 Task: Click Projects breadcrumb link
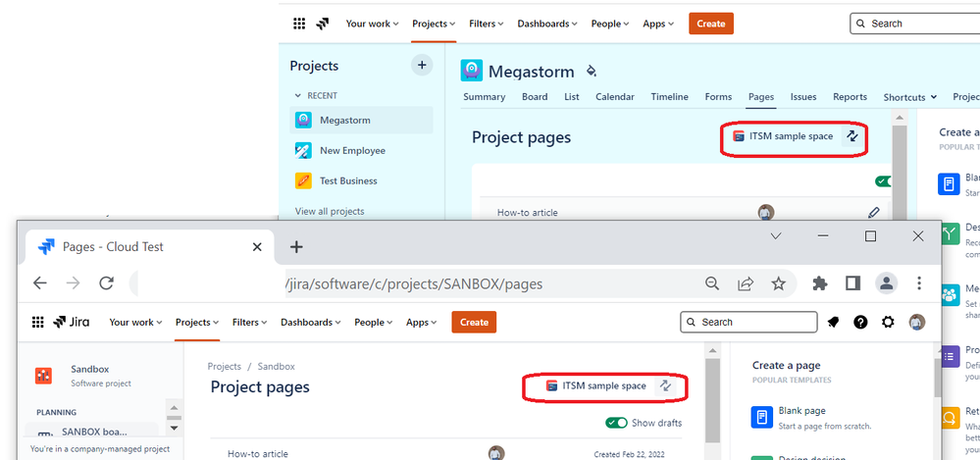(x=224, y=366)
